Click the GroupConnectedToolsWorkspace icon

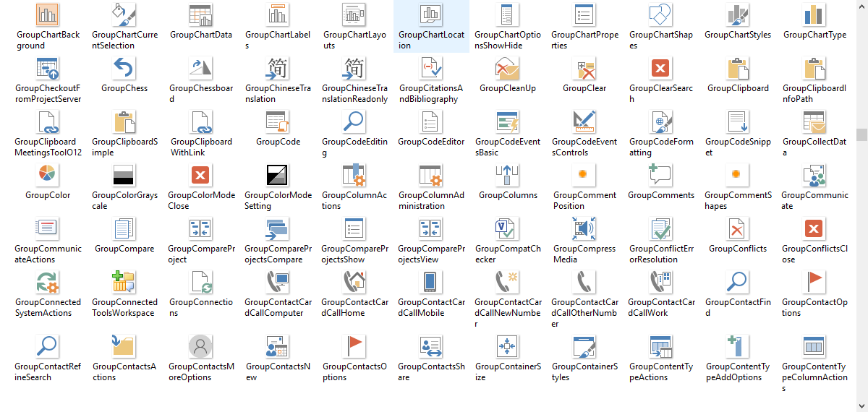click(124, 283)
